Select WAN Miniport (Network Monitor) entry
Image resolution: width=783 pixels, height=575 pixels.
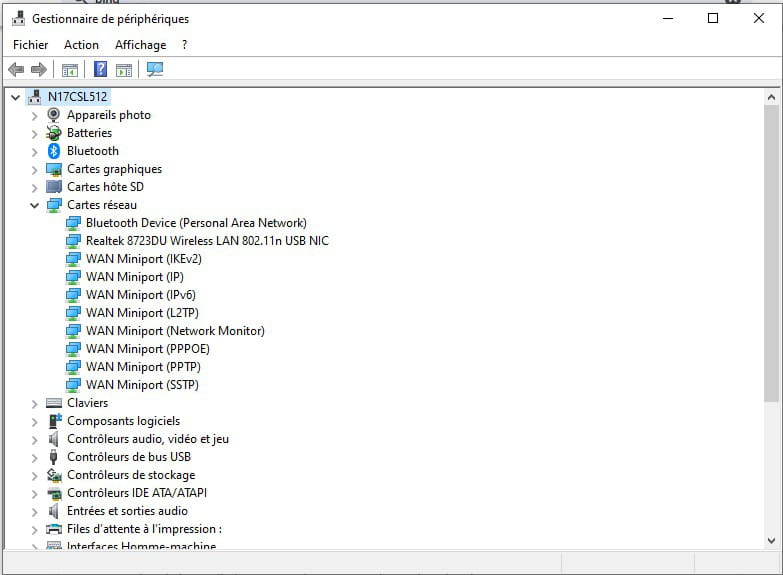(175, 331)
